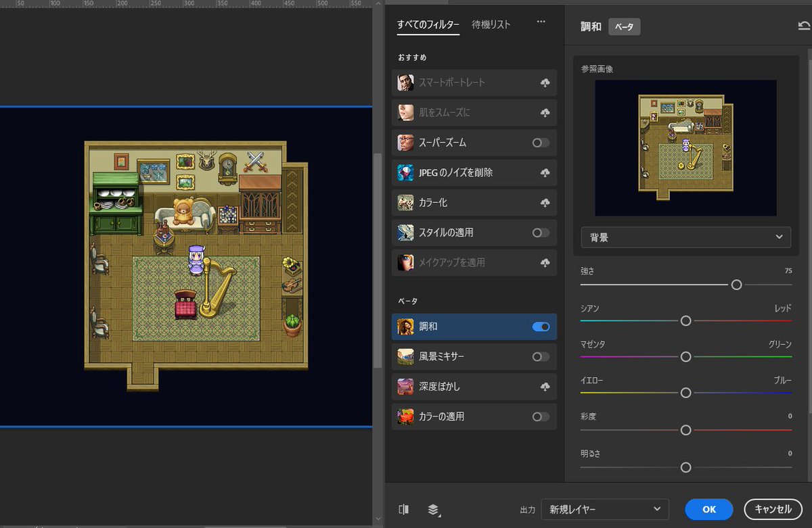Click the キャンセル button
Image resolution: width=812 pixels, height=528 pixels.
pyautogui.click(x=773, y=509)
